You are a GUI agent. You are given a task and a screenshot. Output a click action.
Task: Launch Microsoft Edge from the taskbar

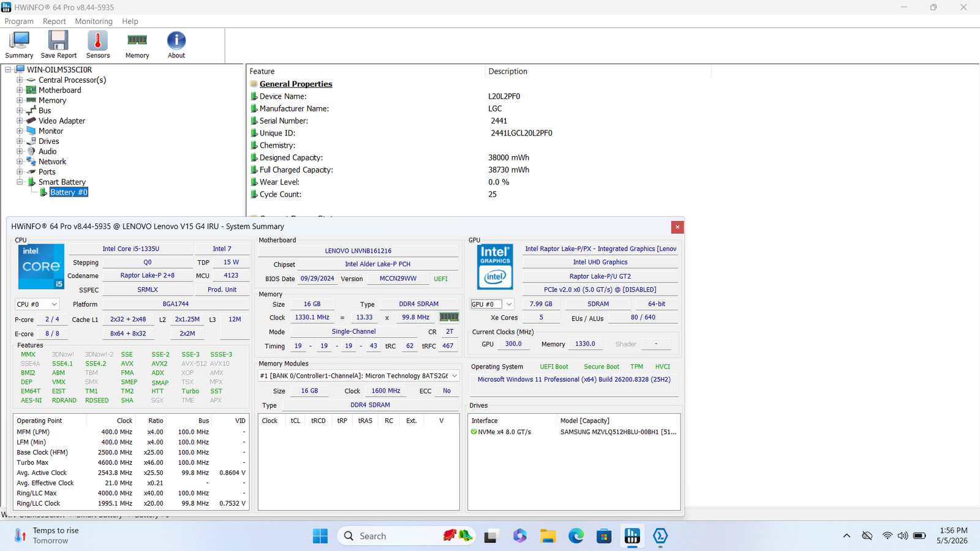click(576, 536)
